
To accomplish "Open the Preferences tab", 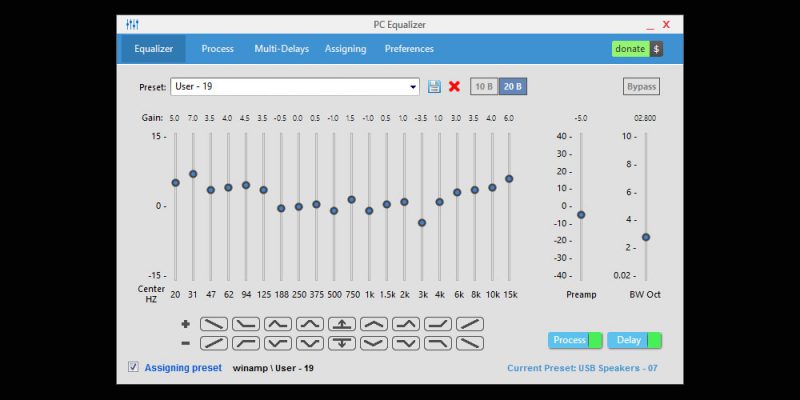I will [409, 49].
